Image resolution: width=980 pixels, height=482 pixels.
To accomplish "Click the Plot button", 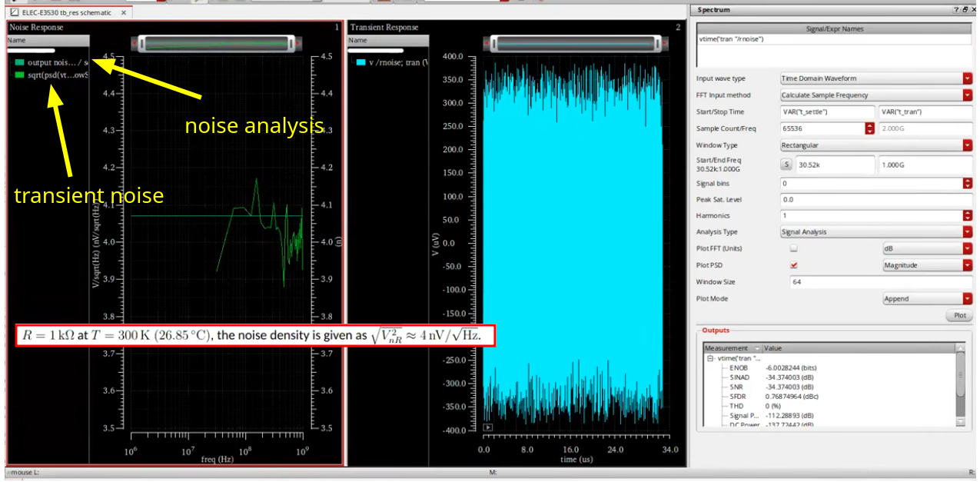I will (959, 316).
